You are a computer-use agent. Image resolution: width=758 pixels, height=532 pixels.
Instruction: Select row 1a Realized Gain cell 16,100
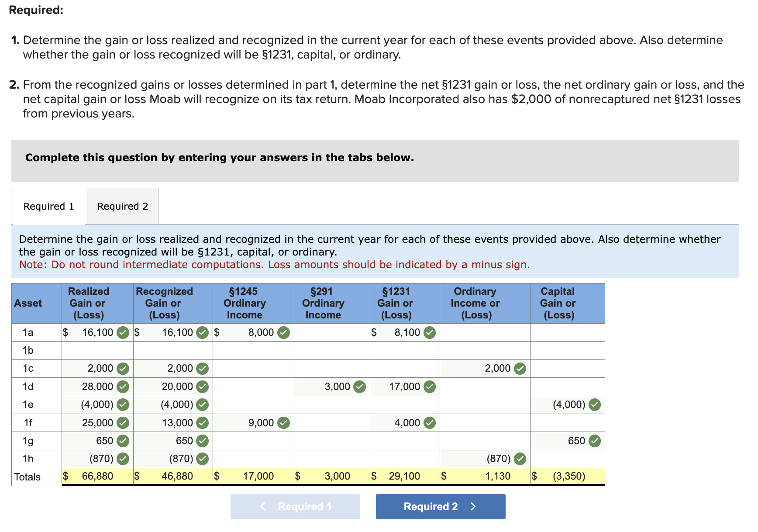(x=97, y=332)
